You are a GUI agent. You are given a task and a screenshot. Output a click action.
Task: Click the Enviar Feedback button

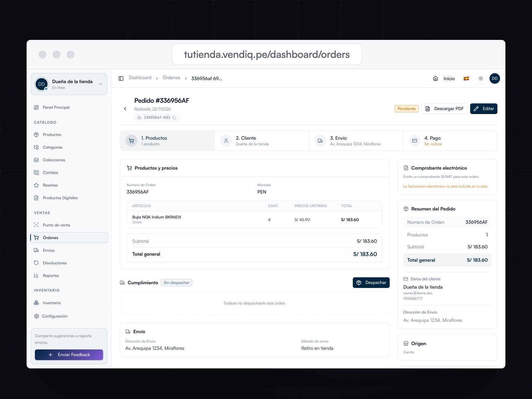pyautogui.click(x=69, y=355)
